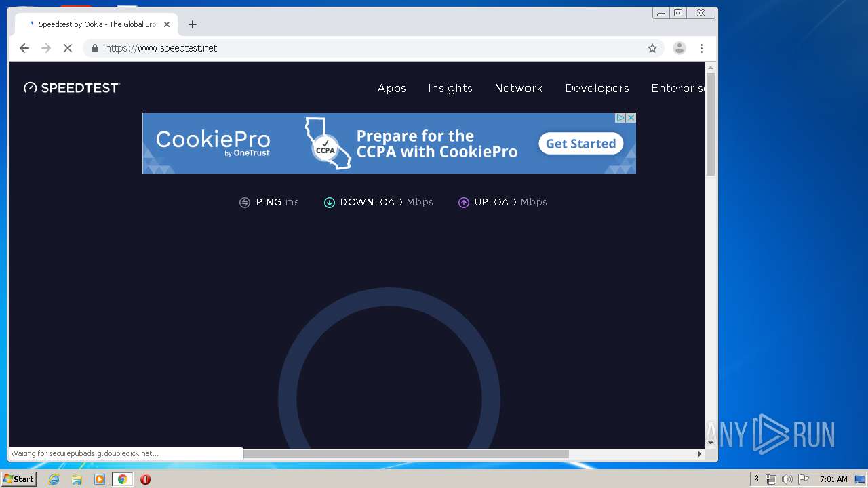
Task: Click the browser forward arrow
Action: tap(46, 48)
